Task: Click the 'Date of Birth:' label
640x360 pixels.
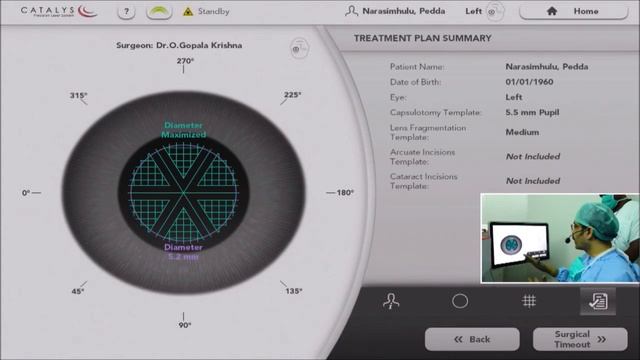Action: (416, 82)
